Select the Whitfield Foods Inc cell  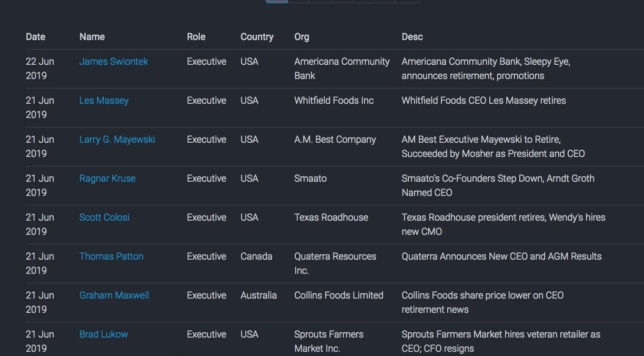pos(334,101)
